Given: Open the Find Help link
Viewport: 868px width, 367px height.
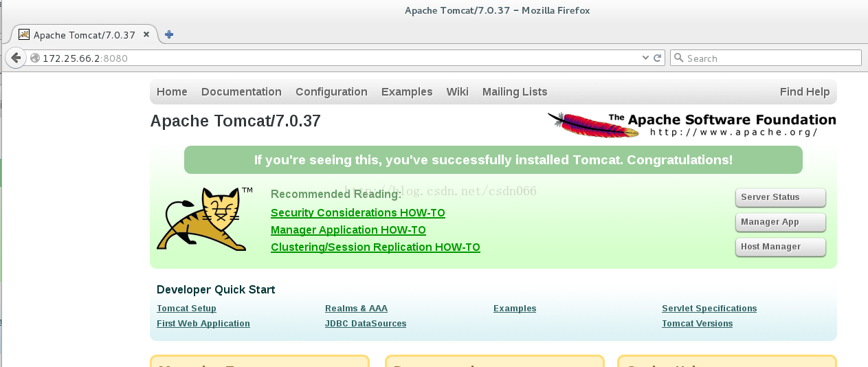Looking at the screenshot, I should point(805,91).
